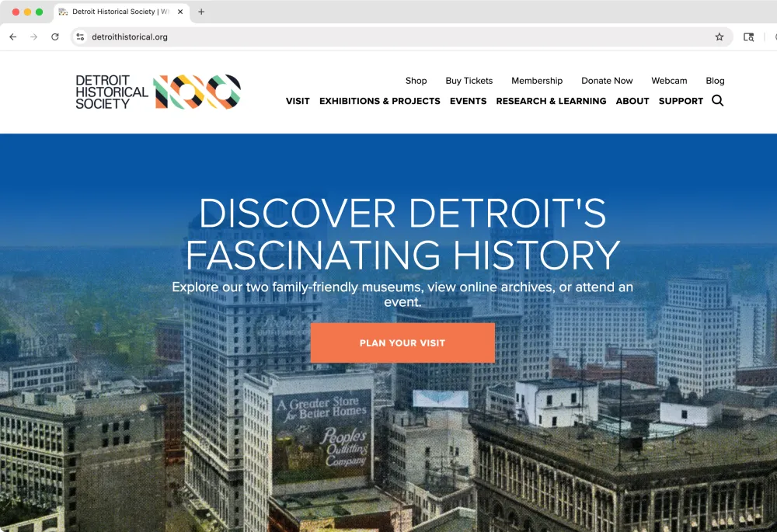Click the Detroit Historical Society 100 logo

coord(158,92)
